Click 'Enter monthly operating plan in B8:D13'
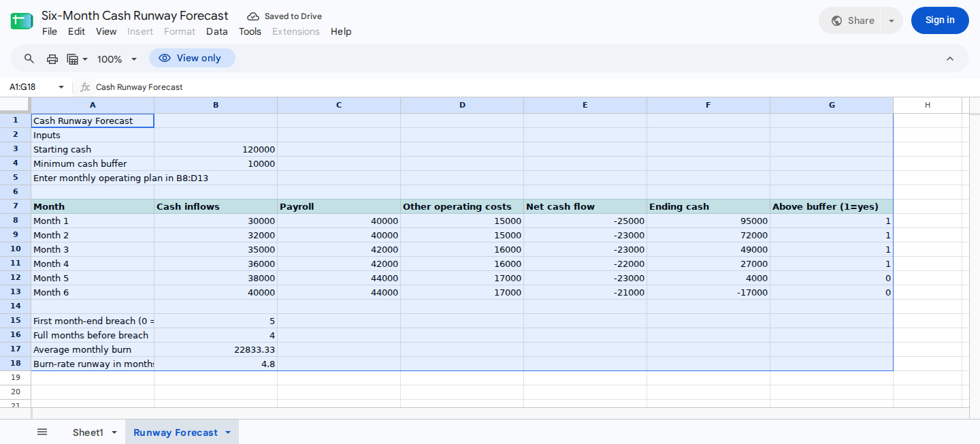Viewport: 980px width, 444px height. coord(120,178)
